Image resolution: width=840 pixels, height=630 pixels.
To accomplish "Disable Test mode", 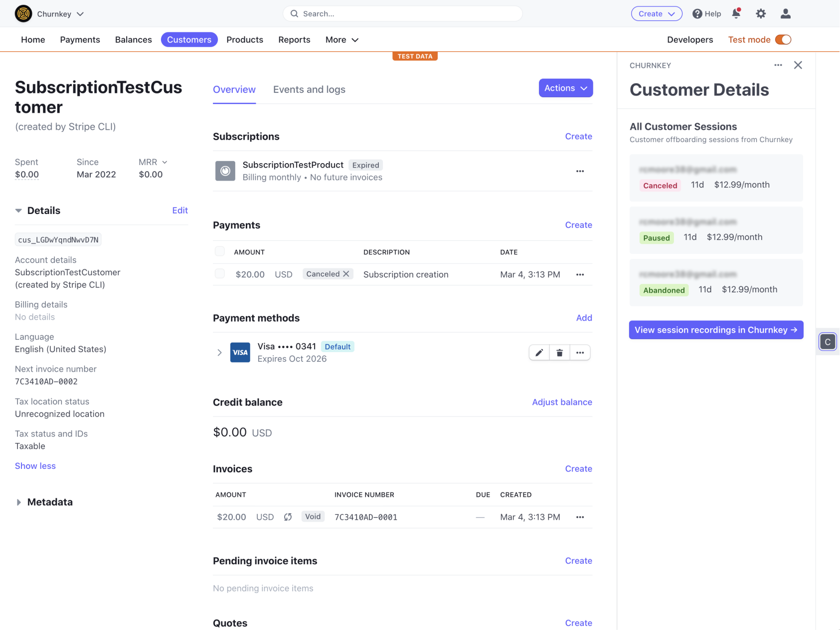I will [783, 39].
